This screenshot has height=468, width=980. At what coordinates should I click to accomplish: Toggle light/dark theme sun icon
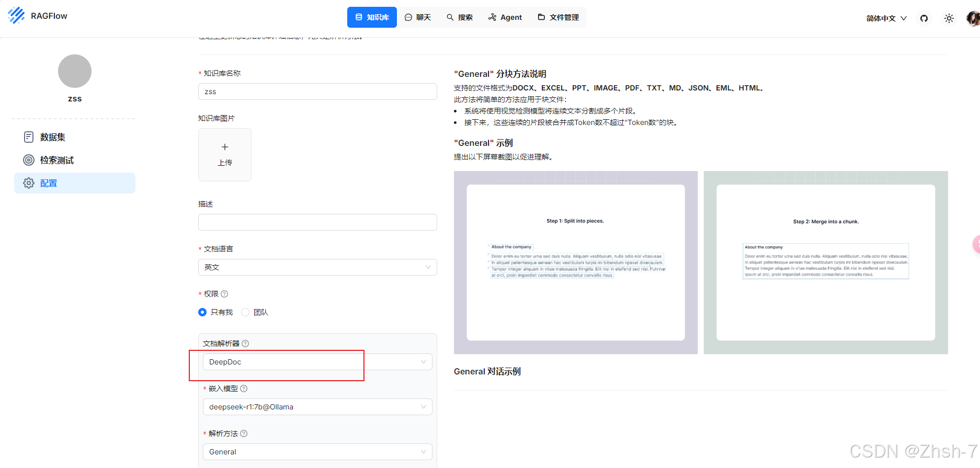coord(949,18)
